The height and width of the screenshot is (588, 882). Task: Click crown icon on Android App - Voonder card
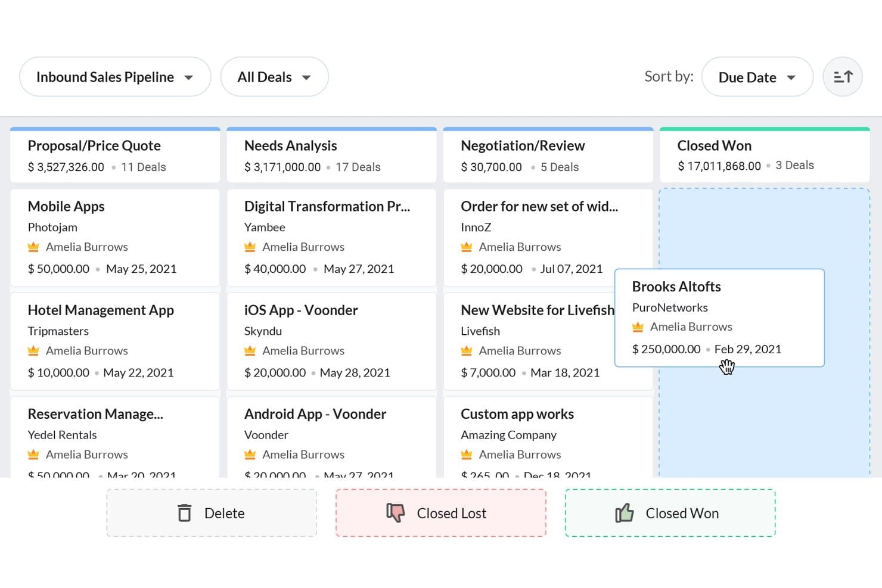click(250, 455)
